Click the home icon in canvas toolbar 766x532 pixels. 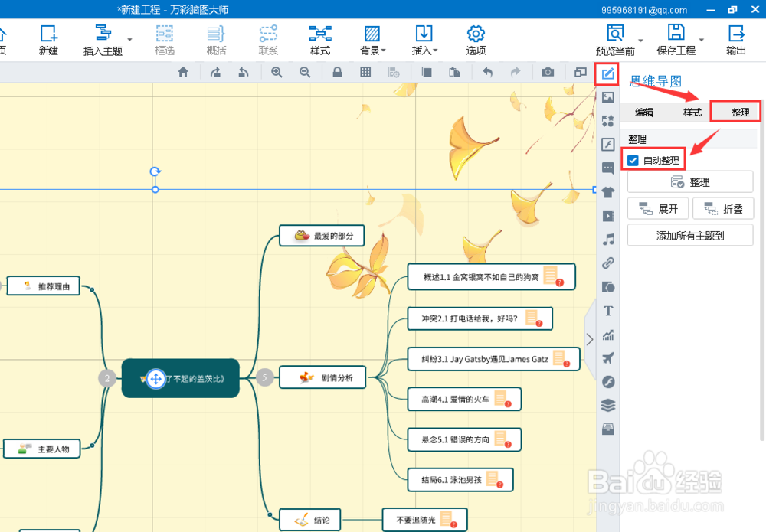tap(183, 72)
